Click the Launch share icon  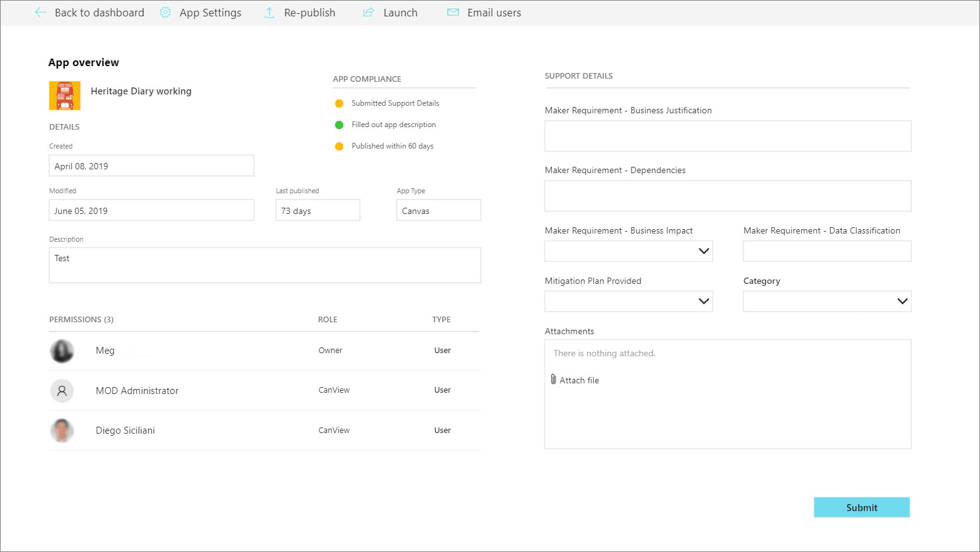point(368,13)
